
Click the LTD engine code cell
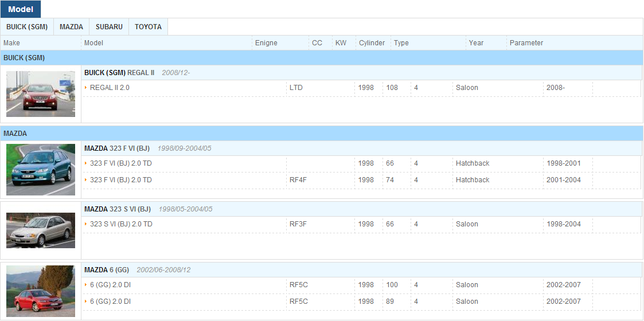point(296,88)
